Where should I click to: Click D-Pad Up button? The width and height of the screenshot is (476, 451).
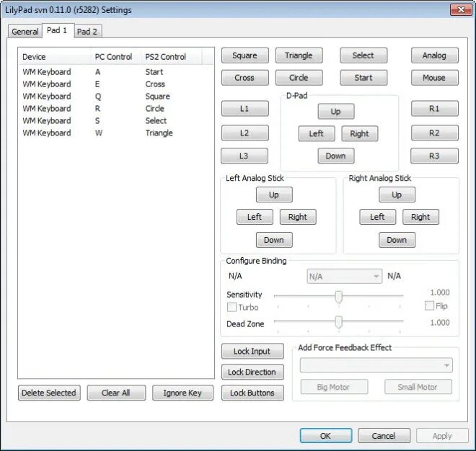coord(336,112)
